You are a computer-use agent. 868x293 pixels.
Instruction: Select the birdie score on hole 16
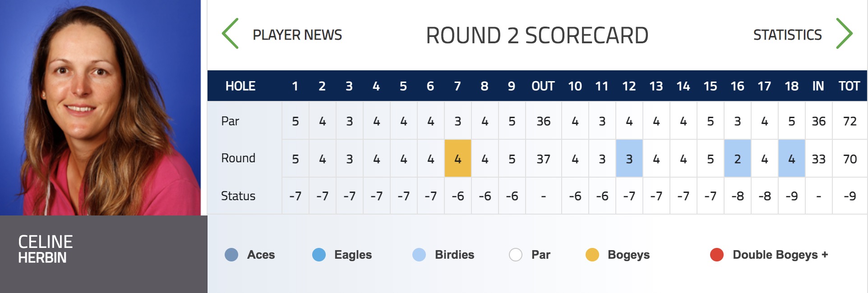click(738, 158)
